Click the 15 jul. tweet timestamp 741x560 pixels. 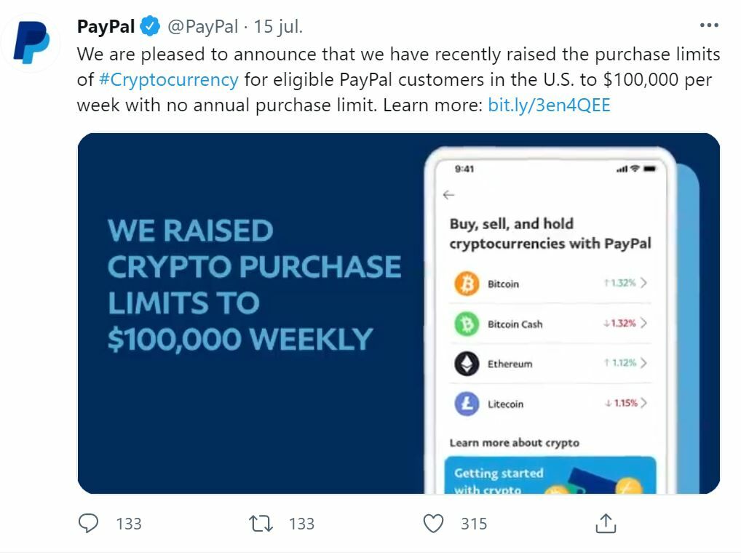click(278, 27)
